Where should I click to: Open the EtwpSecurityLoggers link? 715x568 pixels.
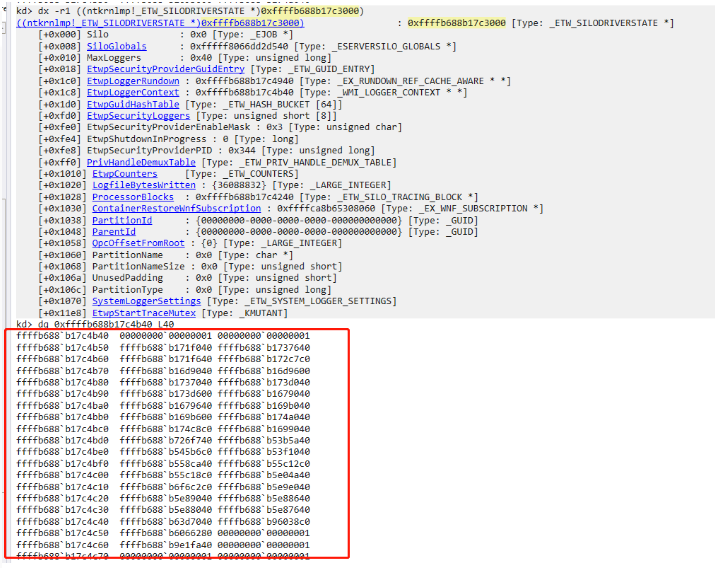138,116
